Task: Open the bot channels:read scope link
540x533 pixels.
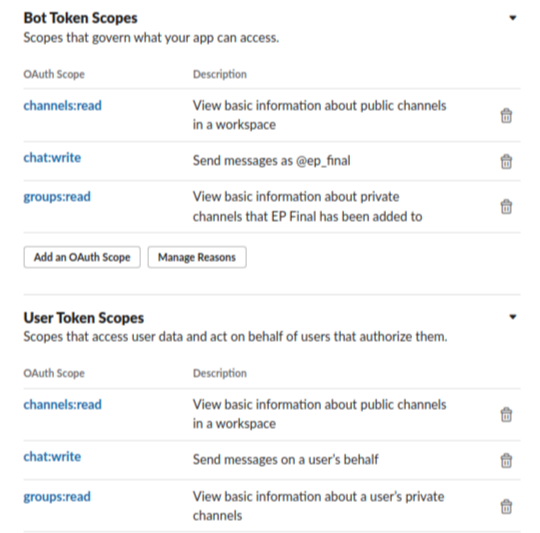Action: (x=62, y=105)
